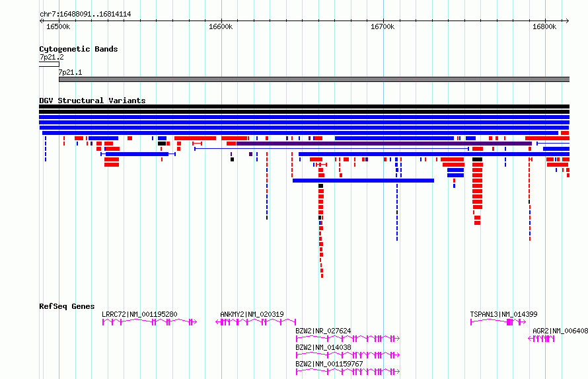588x379 pixels.
Task: Click the BZW2 NM_001159767 transcript glyph
Action: (x=348, y=372)
